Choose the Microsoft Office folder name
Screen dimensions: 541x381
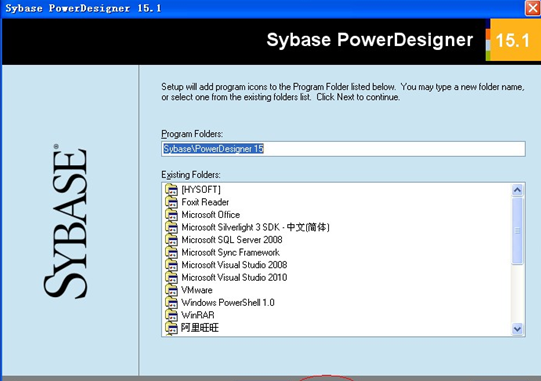210,215
